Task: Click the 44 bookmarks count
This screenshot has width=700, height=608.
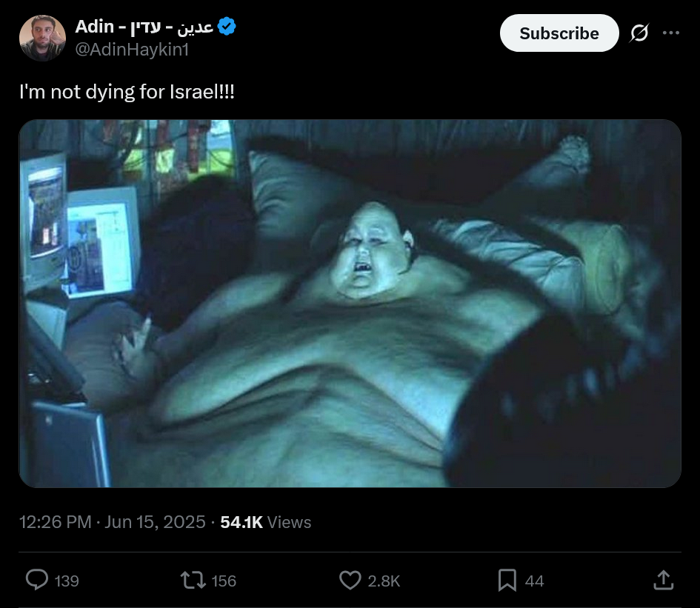Action: (534, 581)
